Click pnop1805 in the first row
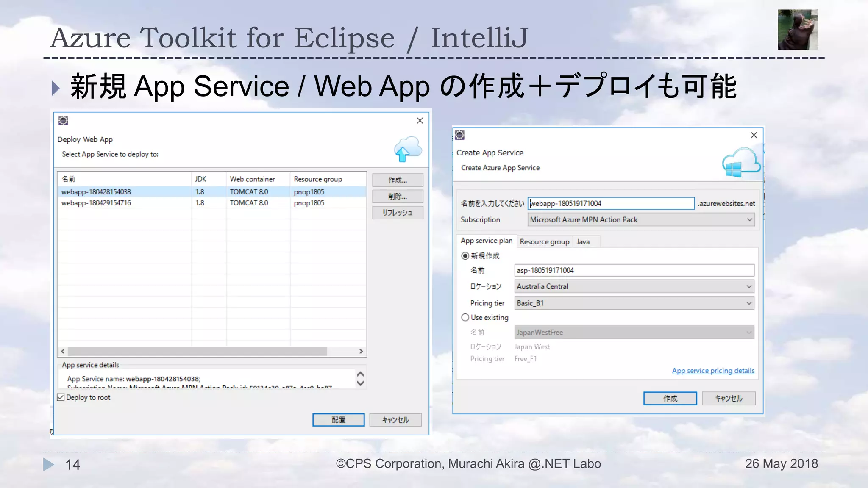Viewport: 868px width, 488px height. (x=309, y=192)
